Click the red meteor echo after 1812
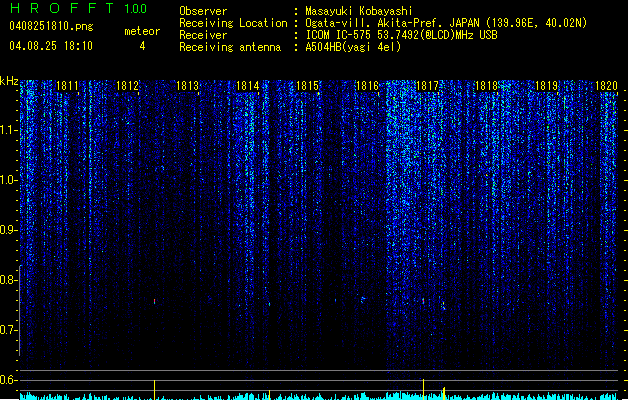629x400 pixels. point(154,301)
